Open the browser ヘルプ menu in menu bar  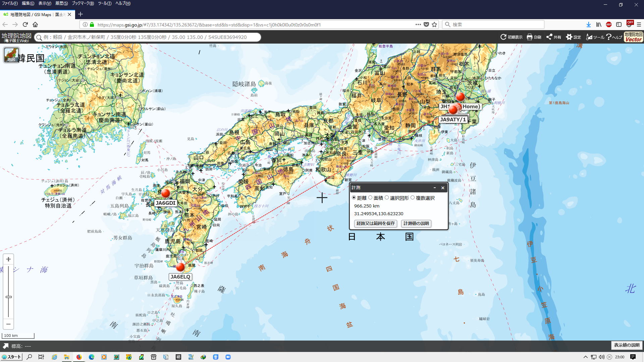[123, 3]
